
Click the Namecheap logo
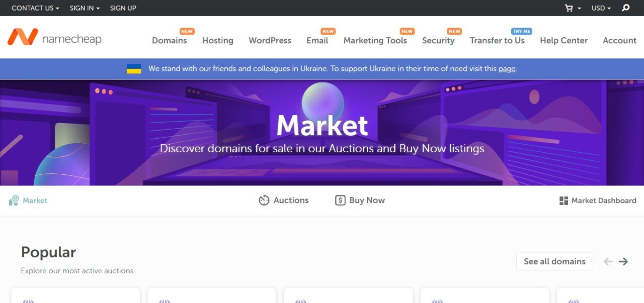coord(54,38)
